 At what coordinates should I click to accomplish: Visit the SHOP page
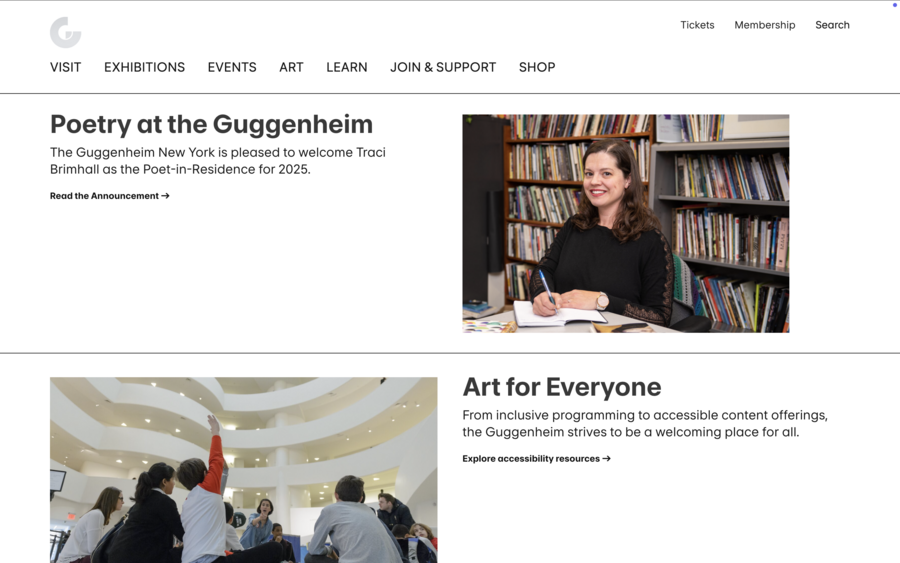[x=537, y=67]
